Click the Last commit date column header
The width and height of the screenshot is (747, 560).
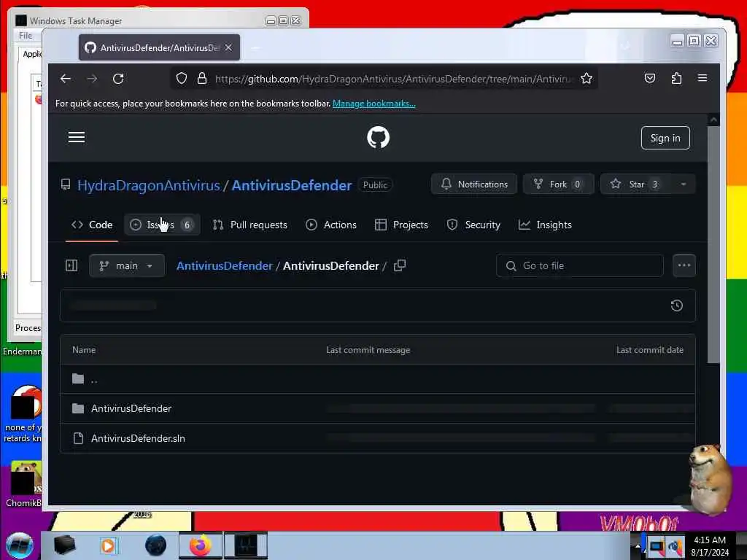(x=650, y=350)
